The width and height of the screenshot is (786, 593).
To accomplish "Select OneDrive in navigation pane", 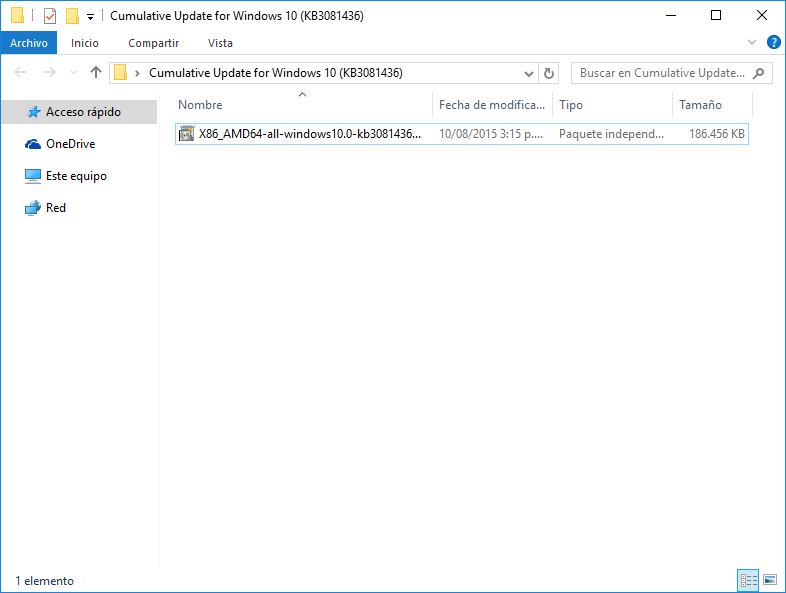I will click(x=71, y=144).
